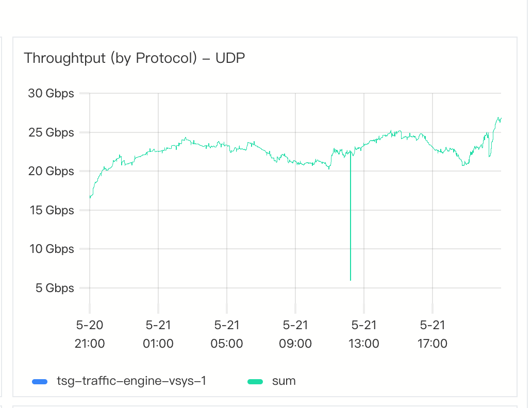Click the 15 Gbps y-axis label
This screenshot has width=532, height=408.
pos(51,210)
